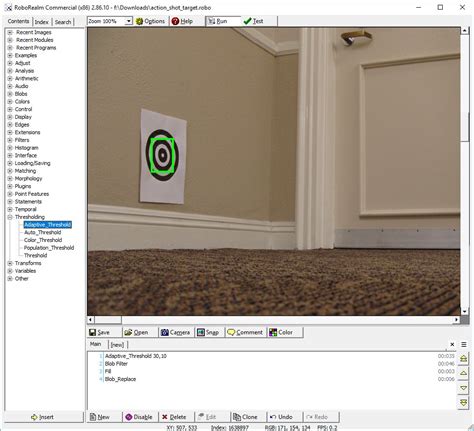
Task: Delete the selected module
Action: 175,417
